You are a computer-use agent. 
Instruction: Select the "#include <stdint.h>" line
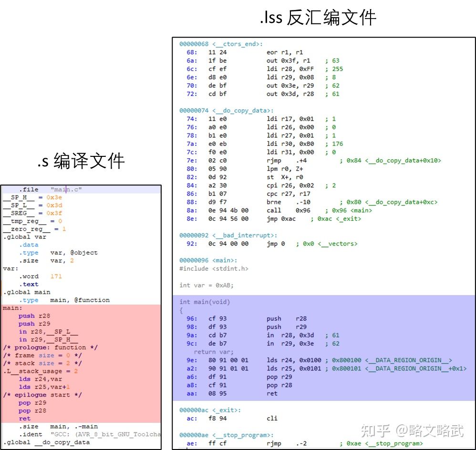coord(214,268)
